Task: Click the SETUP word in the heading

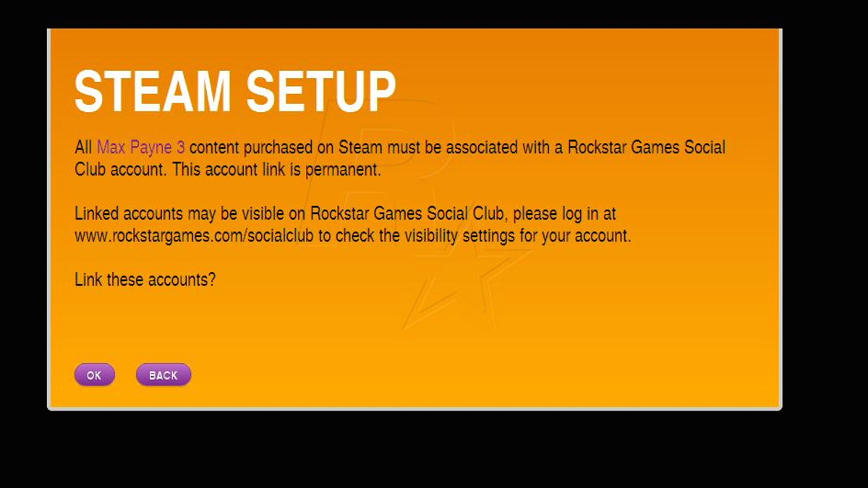Action: [321, 92]
